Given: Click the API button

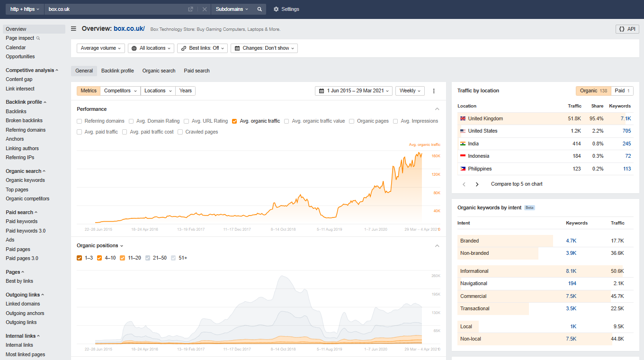Looking at the screenshot, I should 627,29.
